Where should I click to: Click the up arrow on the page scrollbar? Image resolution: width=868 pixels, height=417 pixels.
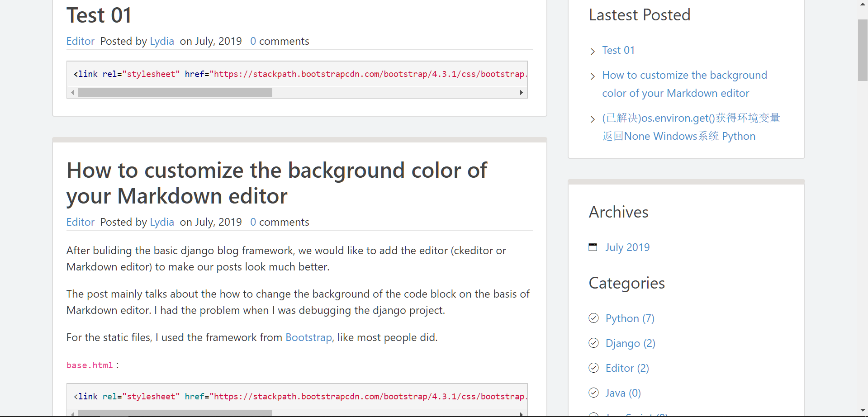coord(862,4)
